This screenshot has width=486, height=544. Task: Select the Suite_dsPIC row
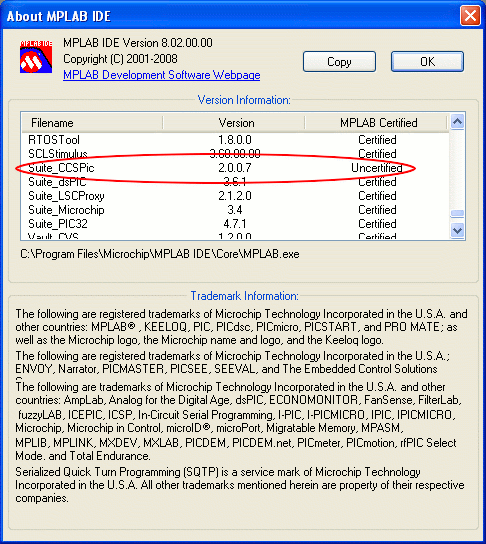tap(235, 182)
